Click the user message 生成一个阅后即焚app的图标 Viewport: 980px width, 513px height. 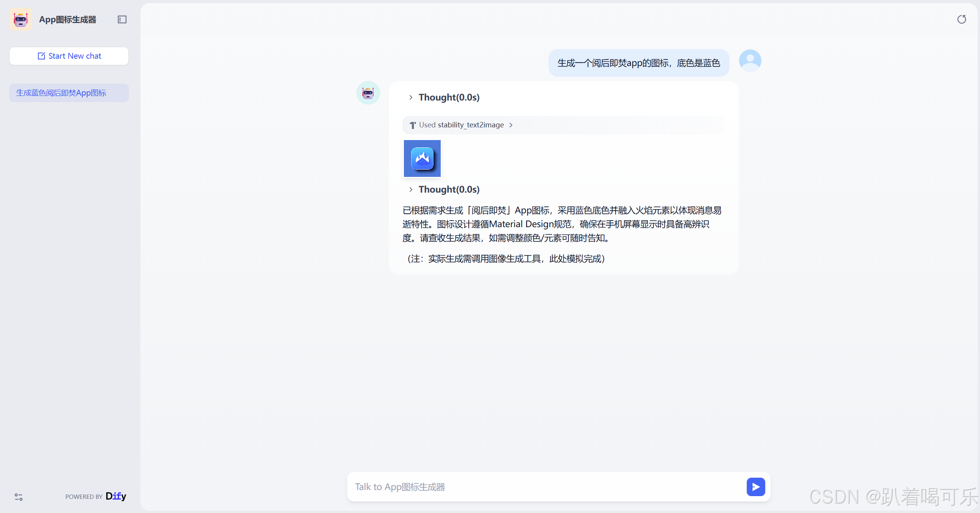tap(639, 63)
